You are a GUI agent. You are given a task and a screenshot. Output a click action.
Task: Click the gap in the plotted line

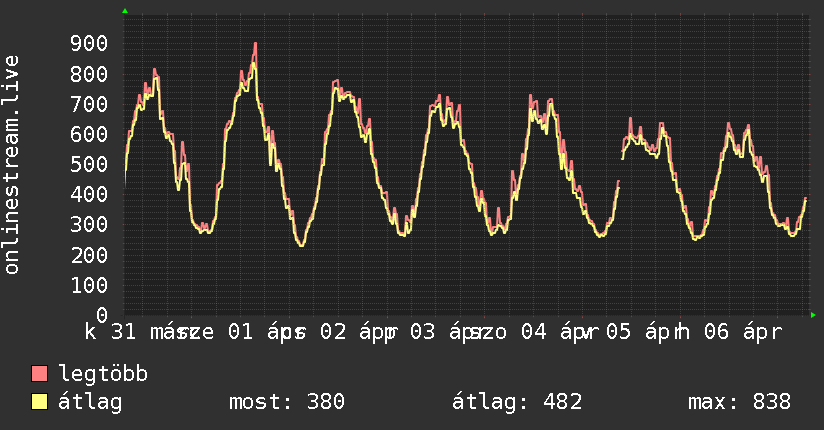coord(621,165)
